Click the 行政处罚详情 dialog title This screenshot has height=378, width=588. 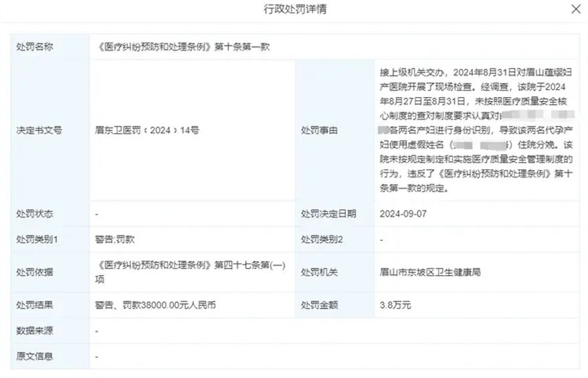coord(295,9)
